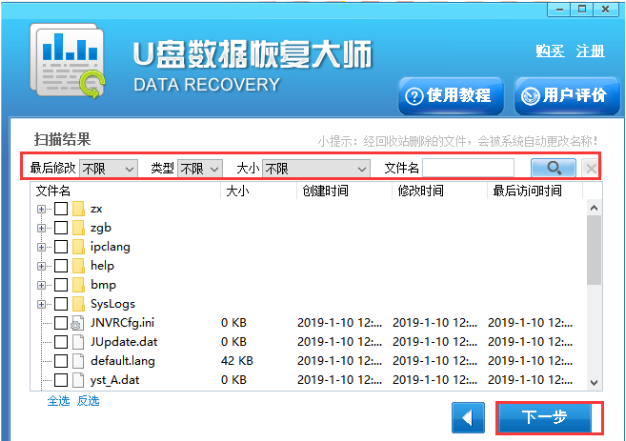This screenshot has width=626, height=441.
Task: Check the ipclang folder checkbox
Action: point(61,247)
